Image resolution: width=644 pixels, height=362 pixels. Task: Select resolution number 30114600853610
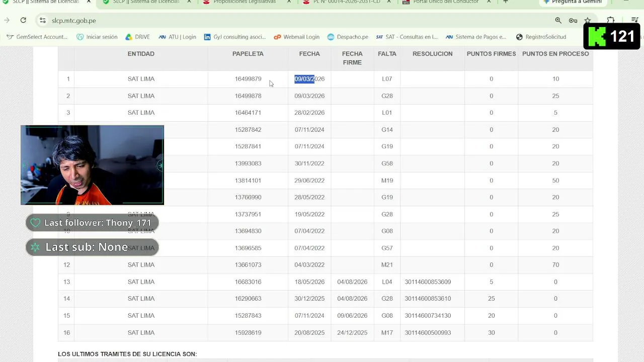pos(428,299)
